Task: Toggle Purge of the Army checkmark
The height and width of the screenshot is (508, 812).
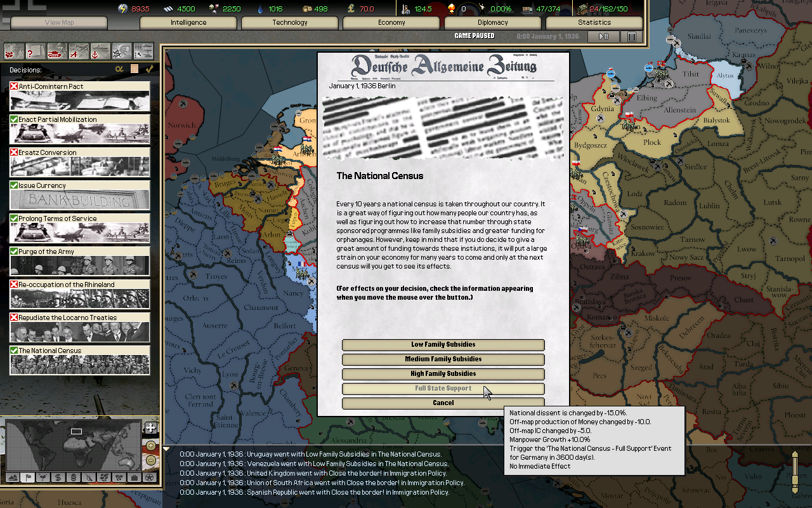Action: coord(14,251)
